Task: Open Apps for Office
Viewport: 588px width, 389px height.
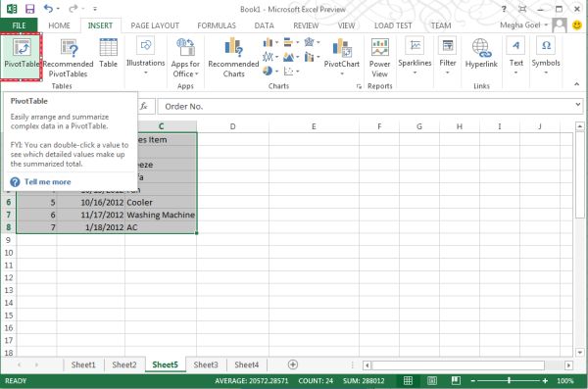Action: coord(185,58)
